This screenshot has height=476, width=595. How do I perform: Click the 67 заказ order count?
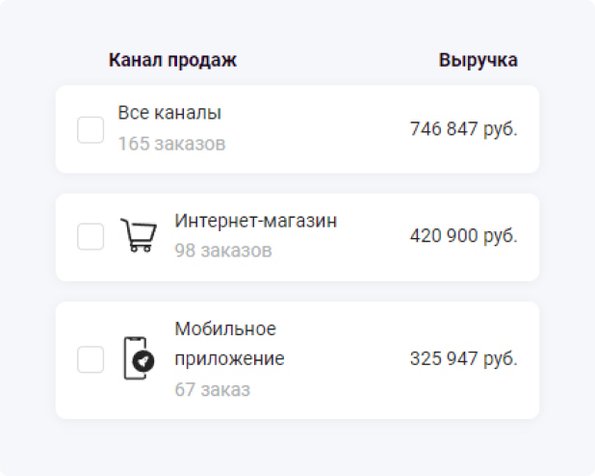point(212,389)
